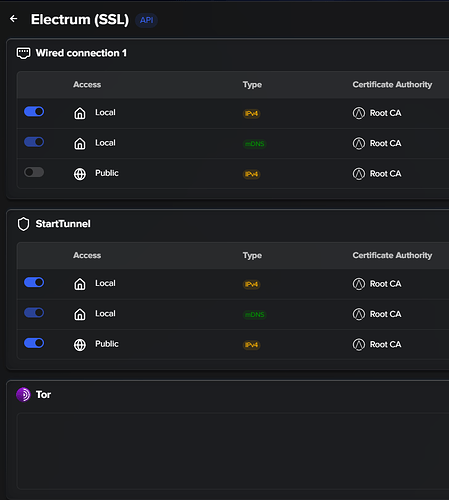The height and width of the screenshot is (500, 449).
Task: Click Certificate Authority column header in StartTunnel table
Action: (392, 255)
